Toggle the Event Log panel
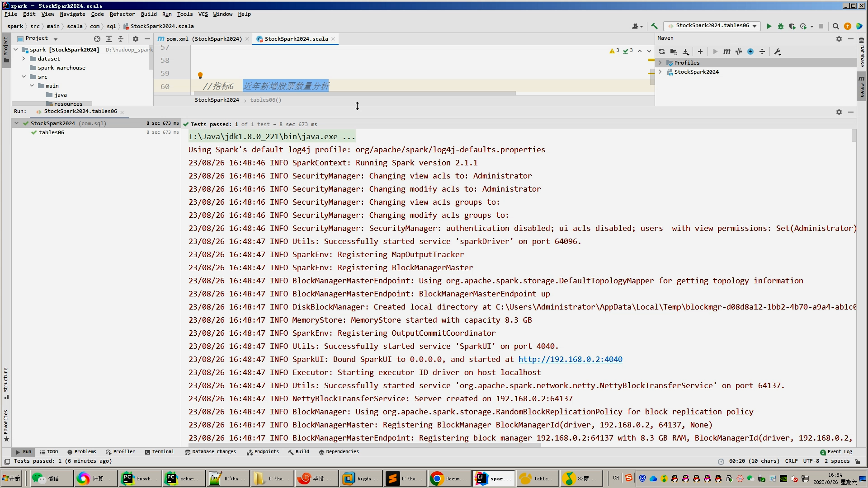The height and width of the screenshot is (488, 868). tap(836, 451)
